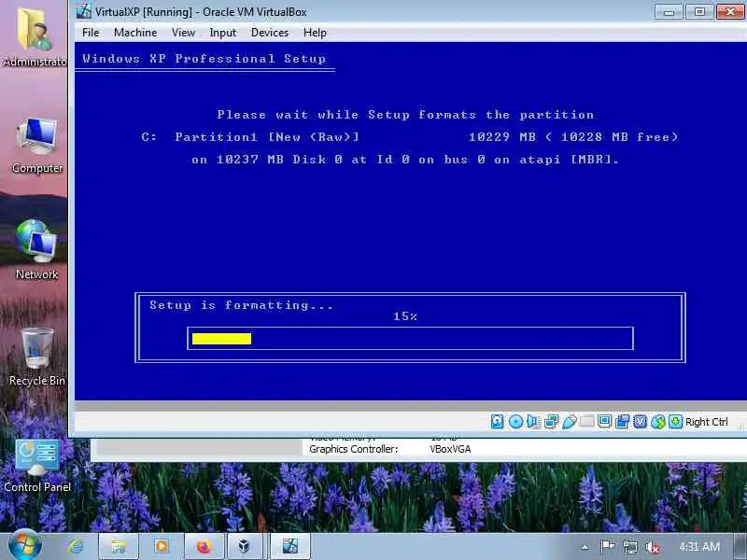Screen dimensions: 747x560
Task: Click the 15% progress value
Action: tap(405, 316)
